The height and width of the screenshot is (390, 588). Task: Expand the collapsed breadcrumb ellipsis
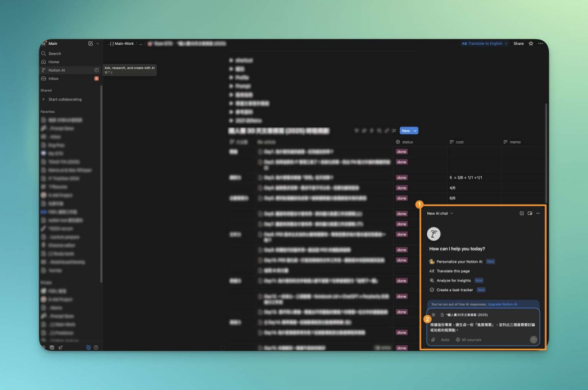coord(141,44)
